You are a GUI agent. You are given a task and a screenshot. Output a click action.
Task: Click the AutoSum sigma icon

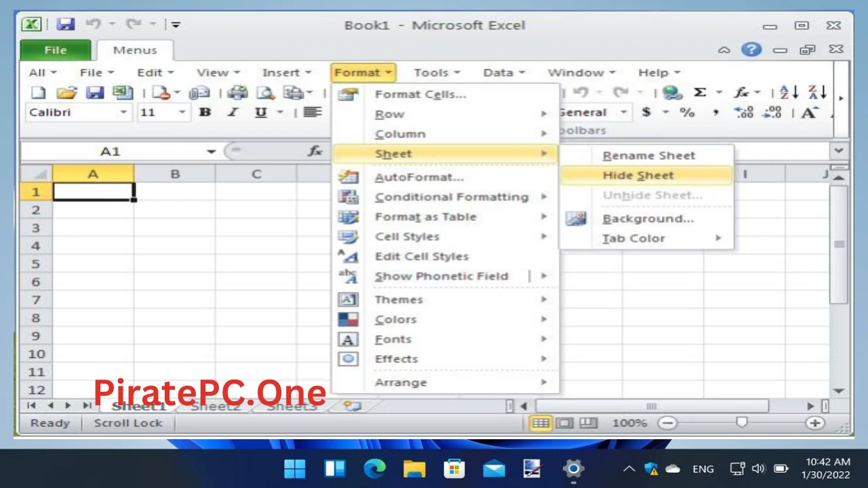(700, 93)
